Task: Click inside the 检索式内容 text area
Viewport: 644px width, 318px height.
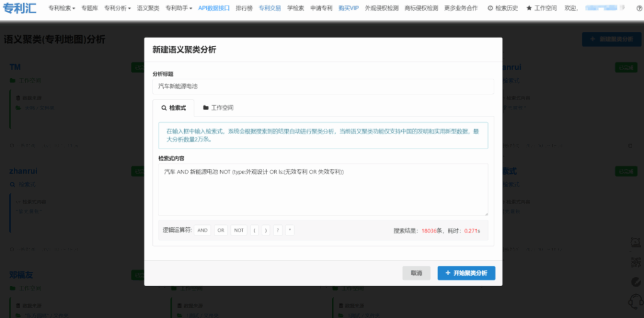Action: click(x=323, y=190)
